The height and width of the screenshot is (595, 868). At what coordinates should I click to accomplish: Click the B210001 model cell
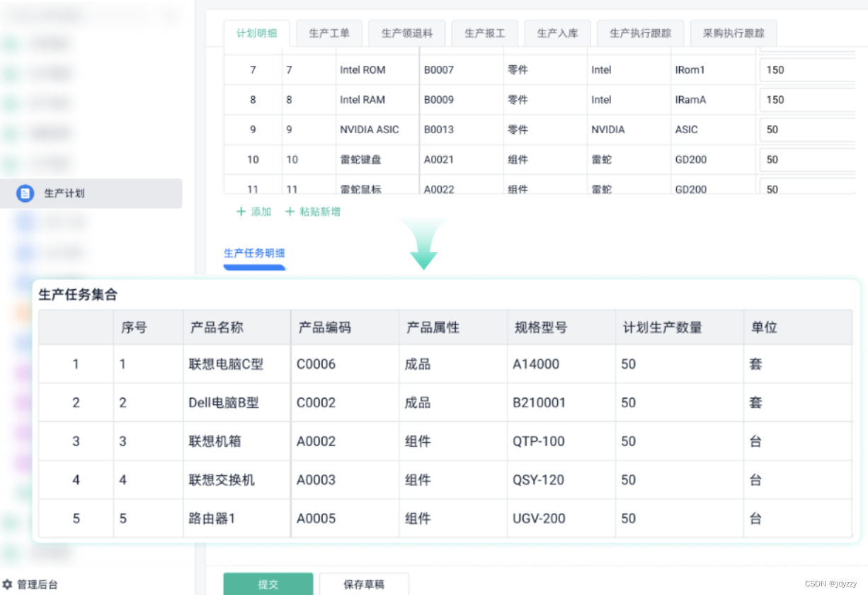click(x=561, y=402)
